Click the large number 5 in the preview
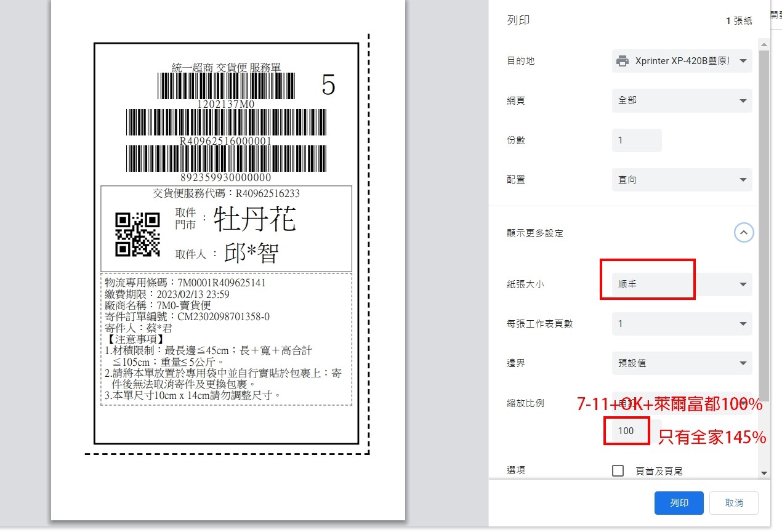This screenshot has height=532, width=782. click(329, 86)
